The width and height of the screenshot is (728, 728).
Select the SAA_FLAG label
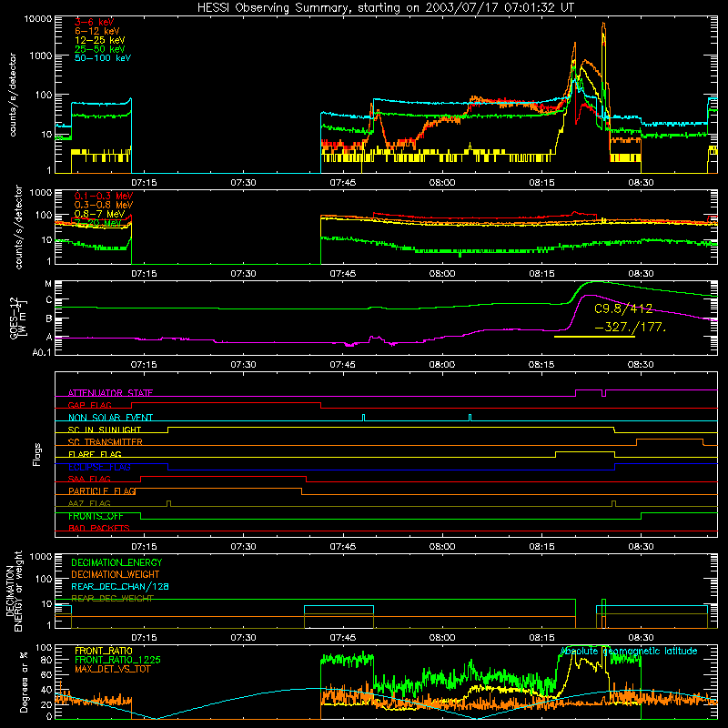point(89,479)
